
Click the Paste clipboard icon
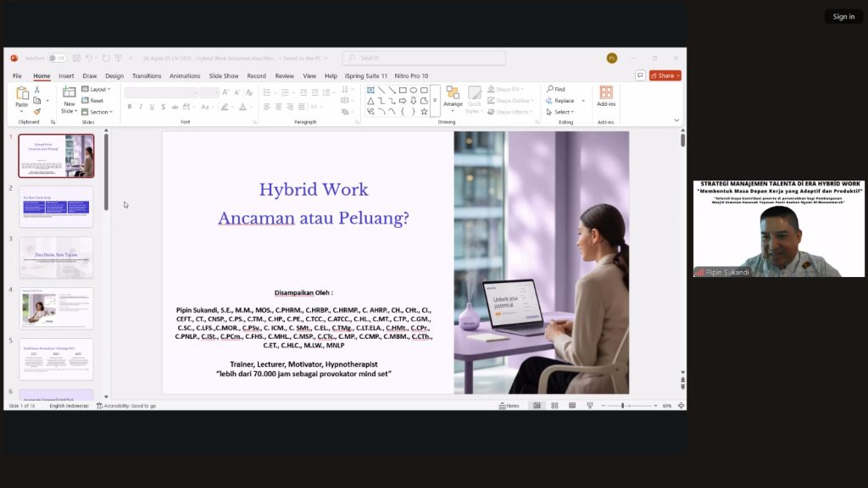click(x=22, y=96)
